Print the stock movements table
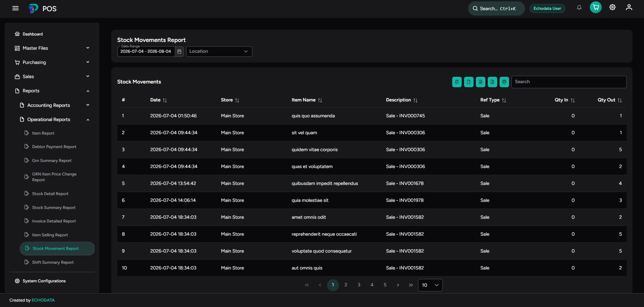This screenshot has height=307, width=644. (504, 82)
